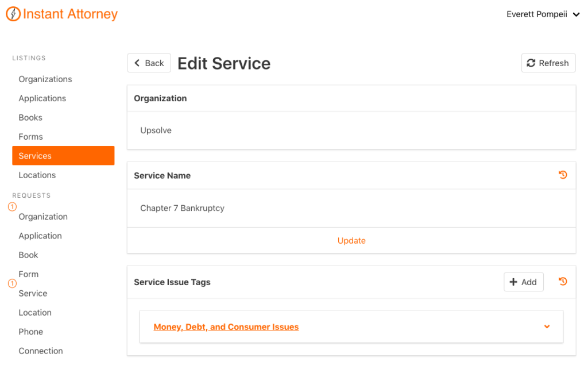
Task: Click the Organization section header
Action: [x=160, y=98]
